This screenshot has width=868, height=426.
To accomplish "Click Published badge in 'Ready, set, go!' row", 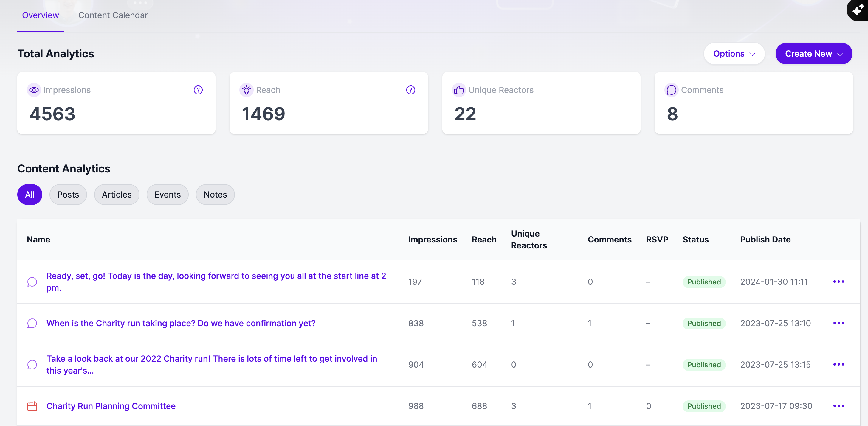I will [x=704, y=282].
